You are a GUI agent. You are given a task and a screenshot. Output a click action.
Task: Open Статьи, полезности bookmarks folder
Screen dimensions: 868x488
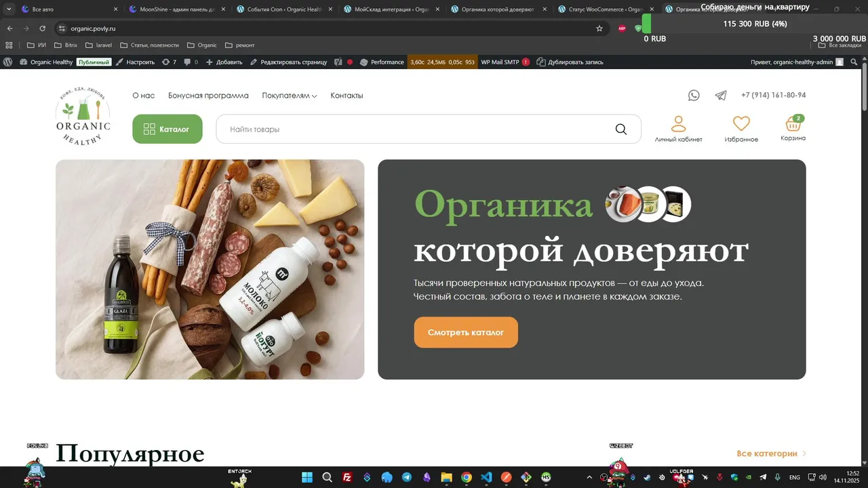point(149,45)
